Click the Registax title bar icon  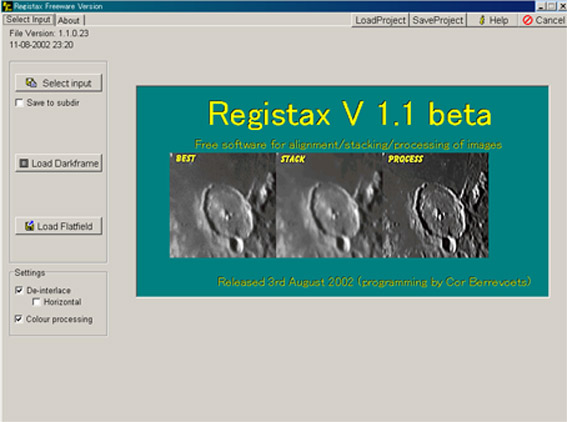tap(7, 6)
